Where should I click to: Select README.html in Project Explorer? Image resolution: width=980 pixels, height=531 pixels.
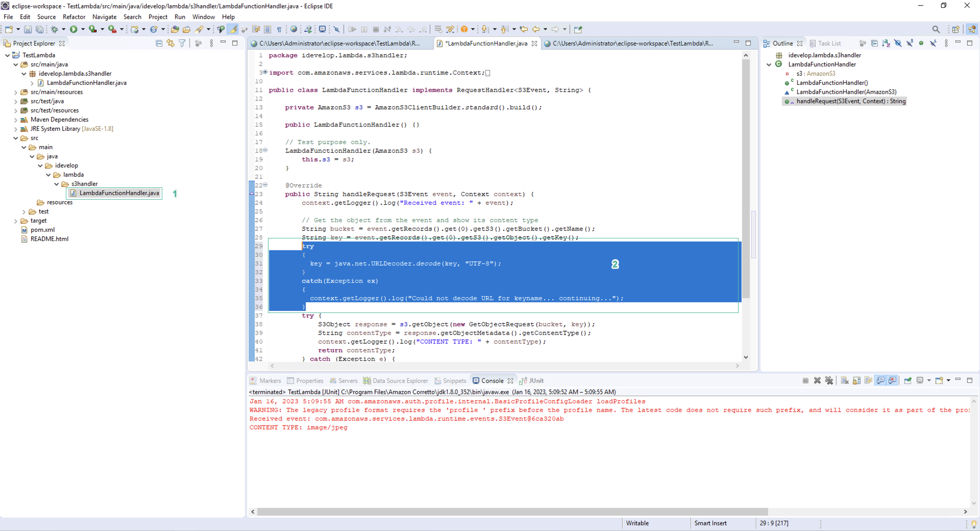pyautogui.click(x=44, y=239)
